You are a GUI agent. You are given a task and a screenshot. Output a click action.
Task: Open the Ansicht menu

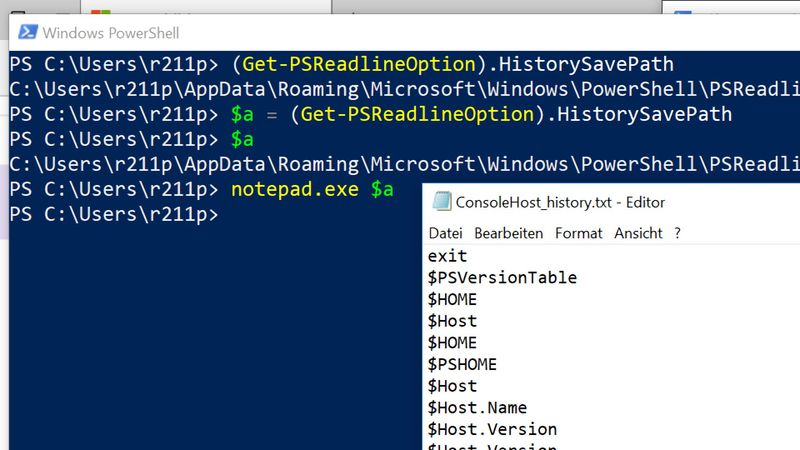638,233
